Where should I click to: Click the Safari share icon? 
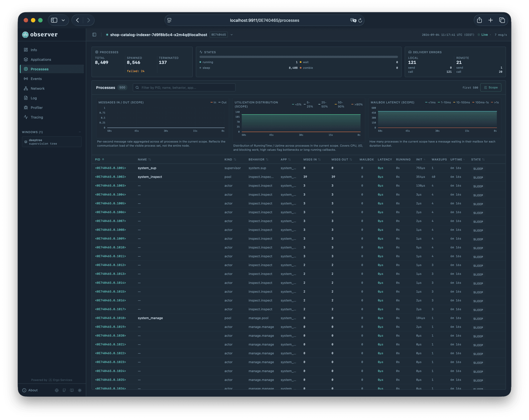479,20
